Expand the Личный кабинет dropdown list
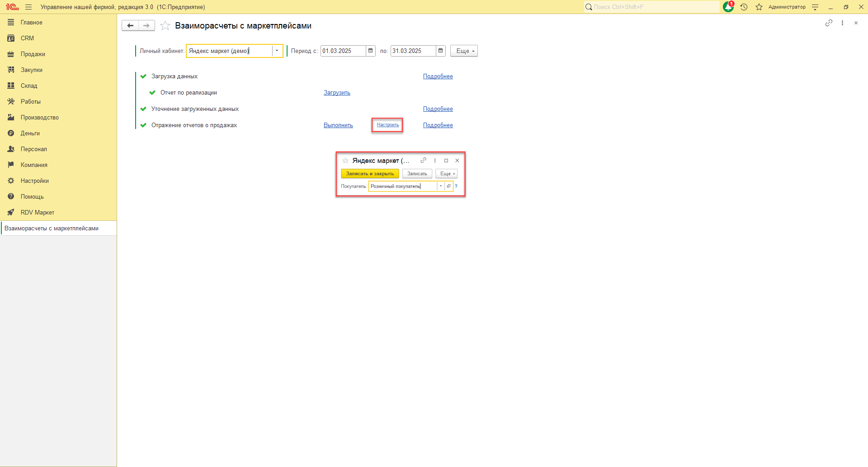 pyautogui.click(x=277, y=51)
